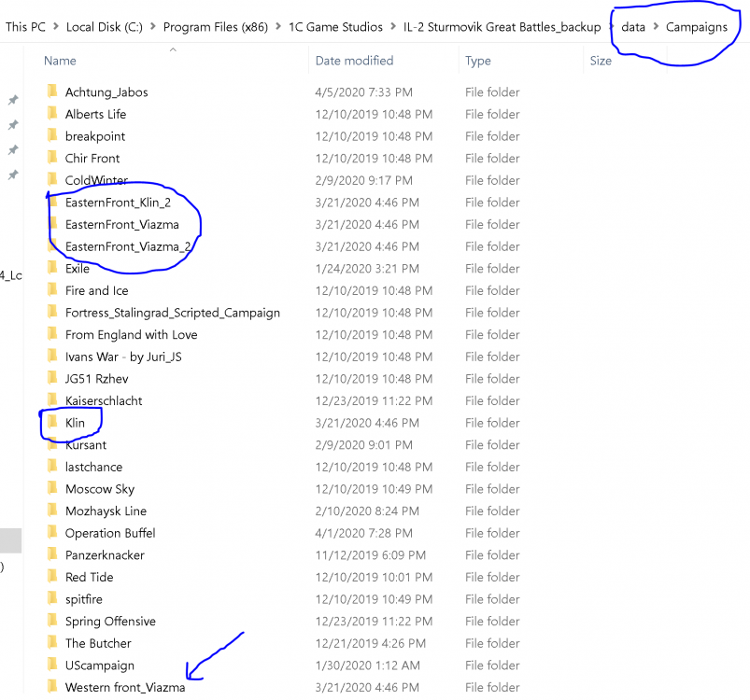Click date 4/1/2020 7:28 PM
Screen dimensions: 750x700
(363, 533)
